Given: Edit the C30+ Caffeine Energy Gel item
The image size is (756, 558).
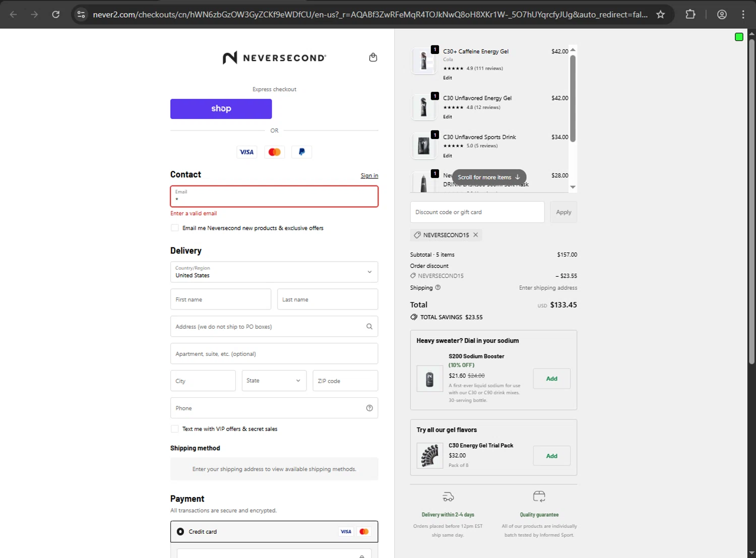Looking at the screenshot, I should (448, 78).
